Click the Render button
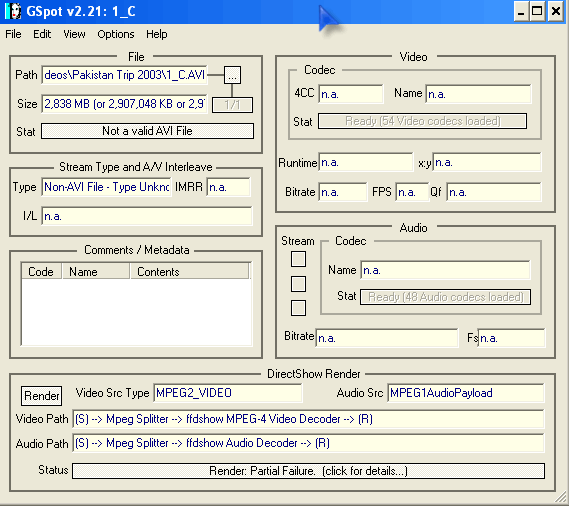 41,396
